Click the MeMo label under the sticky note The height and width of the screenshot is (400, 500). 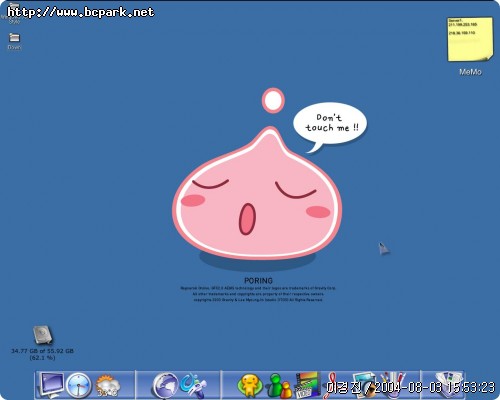(470, 72)
